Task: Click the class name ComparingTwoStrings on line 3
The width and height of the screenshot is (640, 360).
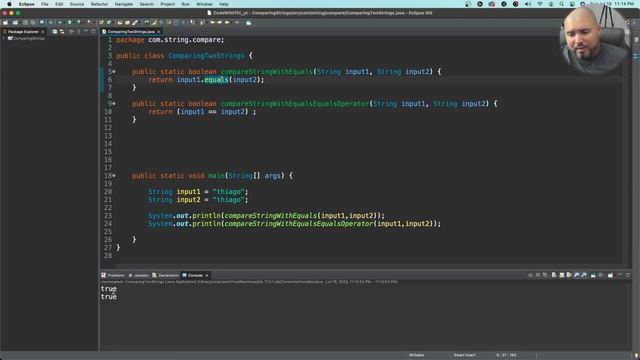Action: (x=206, y=56)
